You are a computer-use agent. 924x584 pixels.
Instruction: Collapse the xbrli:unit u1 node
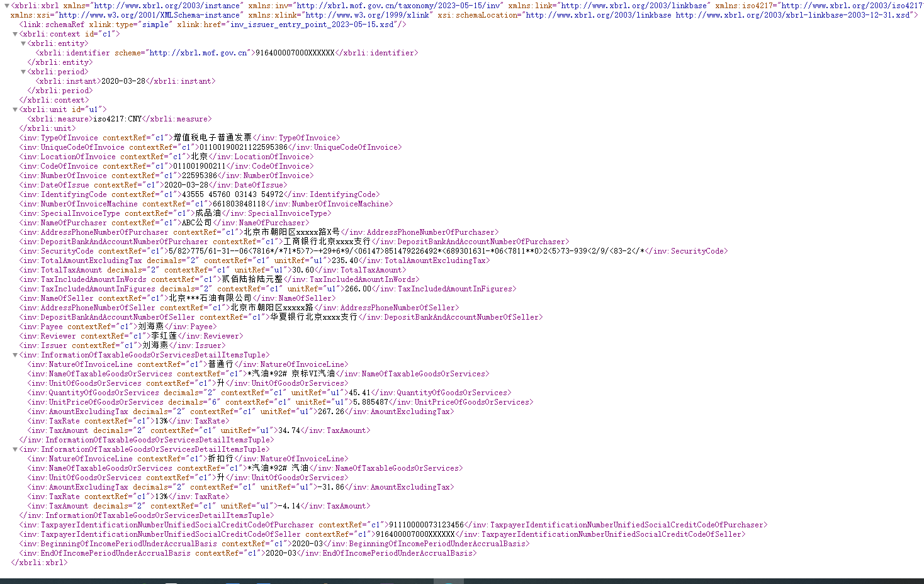(15, 109)
